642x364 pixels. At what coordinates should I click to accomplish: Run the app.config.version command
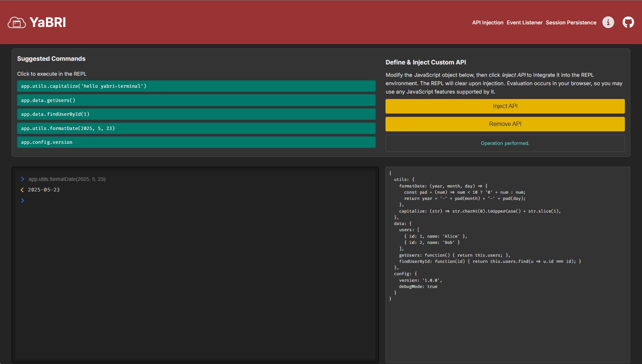[196, 142]
